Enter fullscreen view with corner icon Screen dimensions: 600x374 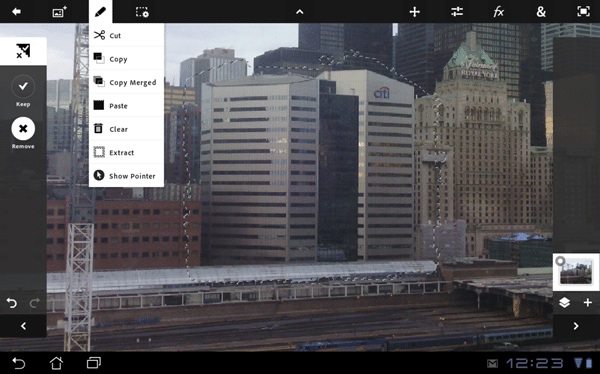tap(583, 11)
